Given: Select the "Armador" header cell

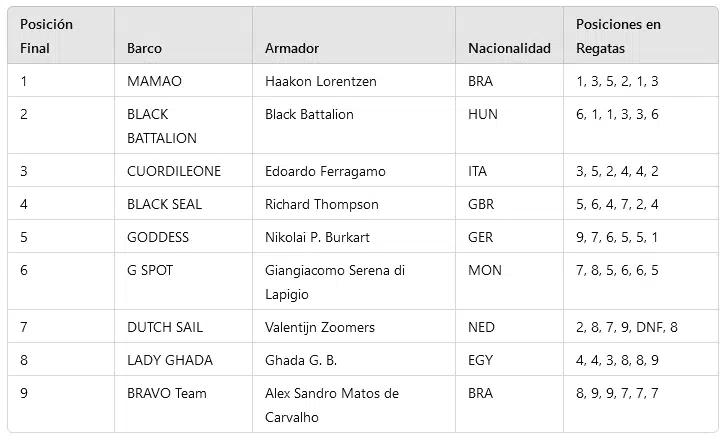Looking at the screenshot, I should coord(292,48).
